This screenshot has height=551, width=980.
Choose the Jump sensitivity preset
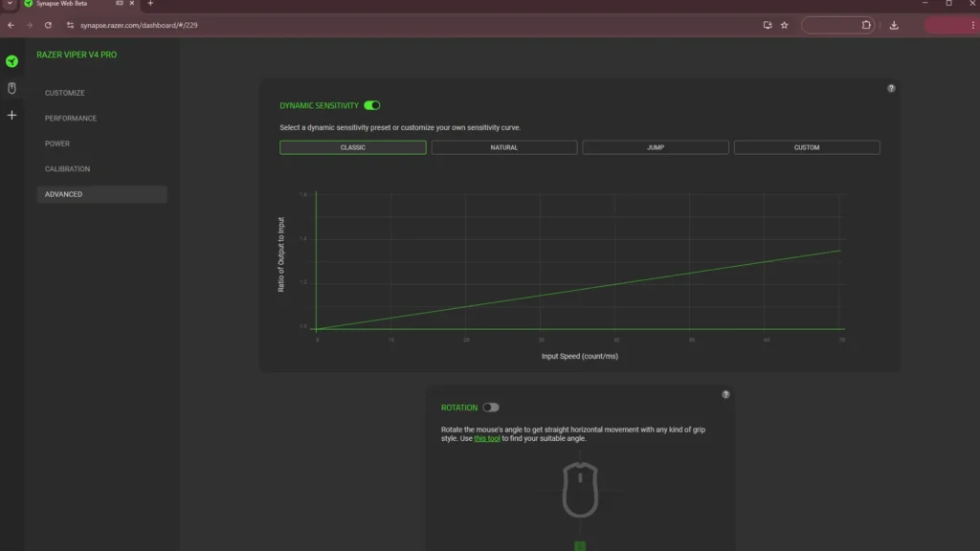pos(655,147)
